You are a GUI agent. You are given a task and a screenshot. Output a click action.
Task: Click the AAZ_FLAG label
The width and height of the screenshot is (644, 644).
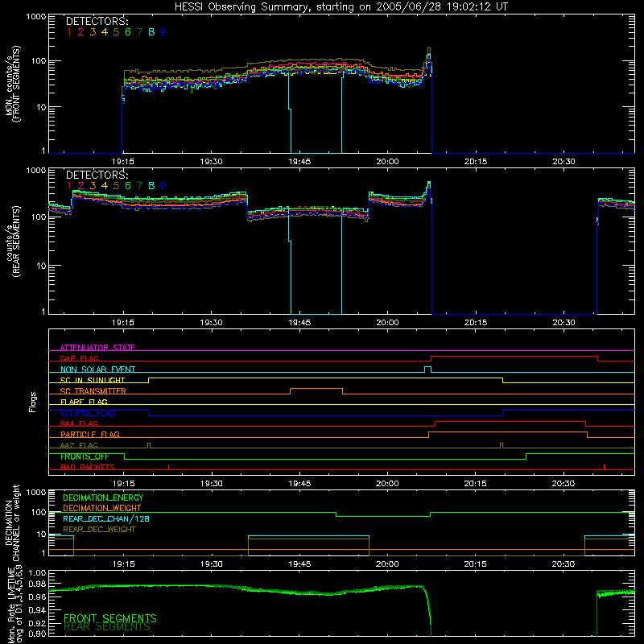pyautogui.click(x=79, y=445)
